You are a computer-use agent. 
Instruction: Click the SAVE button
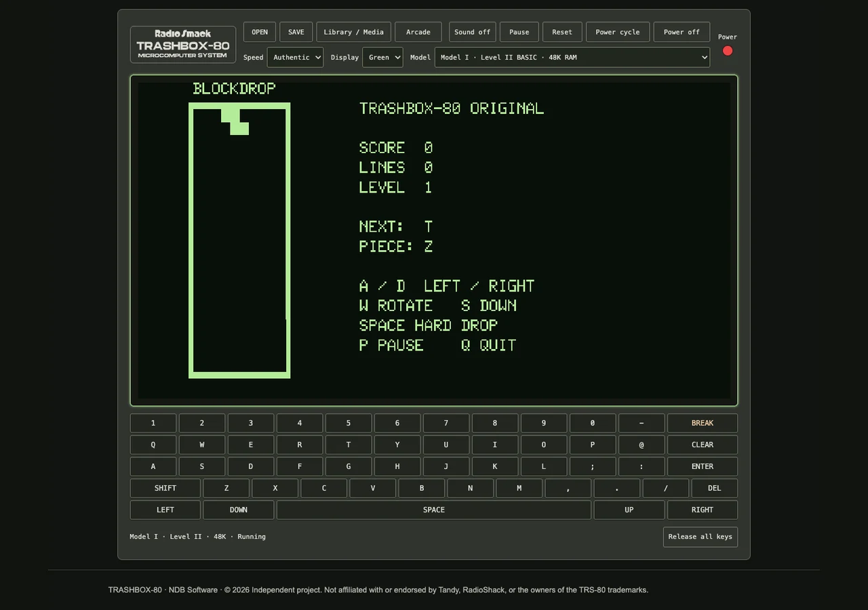pyautogui.click(x=296, y=32)
